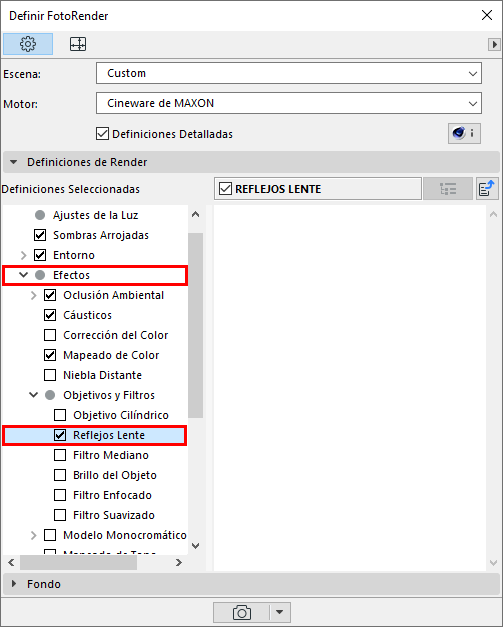This screenshot has width=503, height=627.
Task: Toggle the Definiciones Detalladas checkbox
Action: point(102,134)
